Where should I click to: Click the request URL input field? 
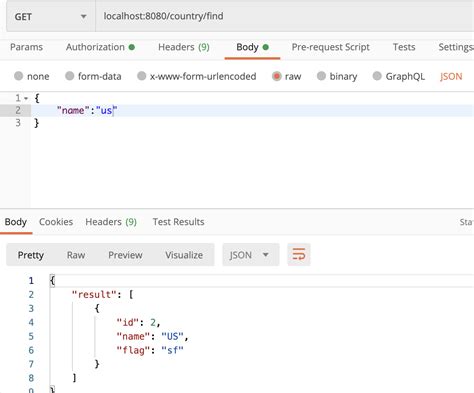point(285,16)
